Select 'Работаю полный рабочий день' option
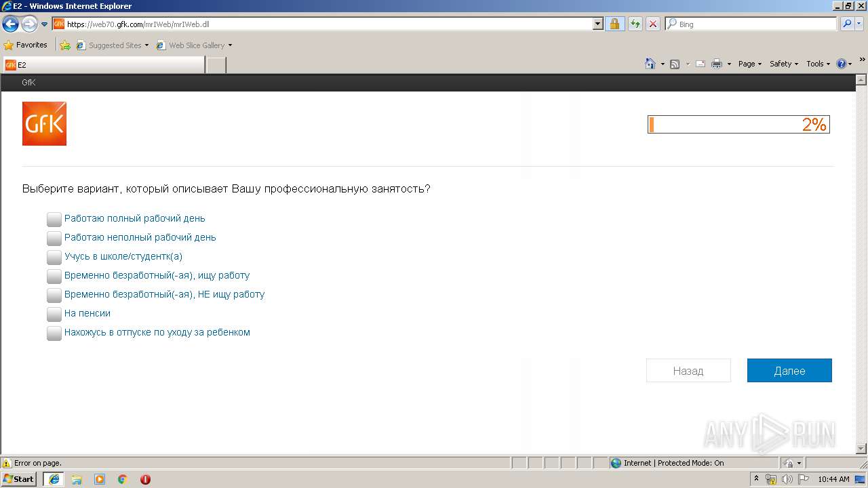Viewport: 868px width, 488px height. [x=54, y=219]
